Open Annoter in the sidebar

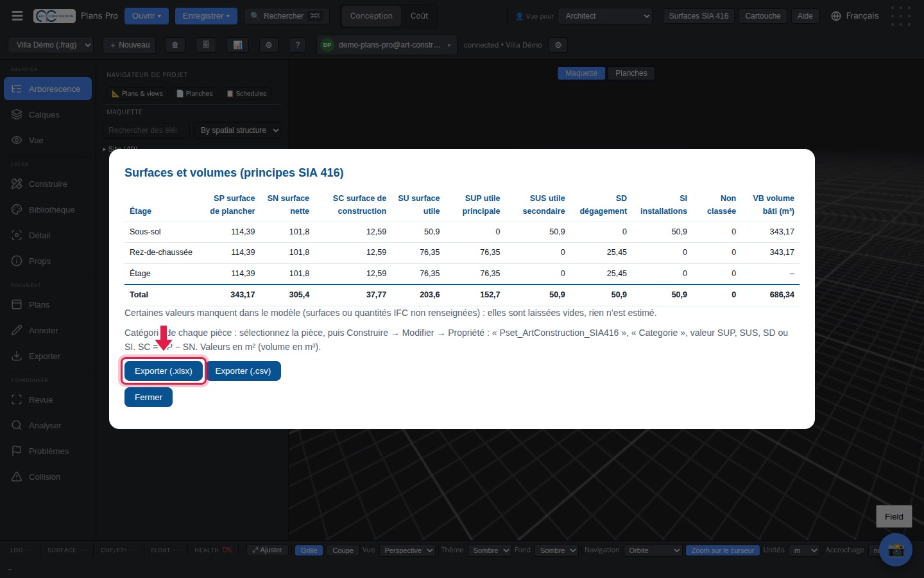(x=47, y=330)
